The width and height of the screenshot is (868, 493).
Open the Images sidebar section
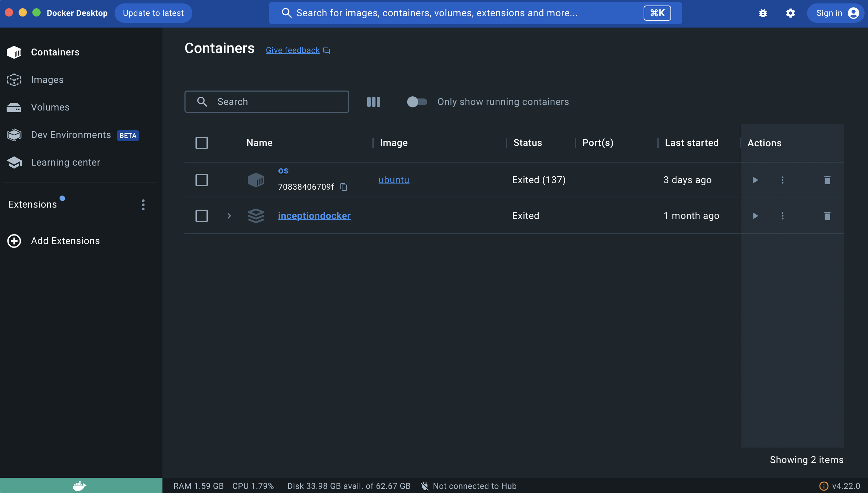[x=47, y=80]
